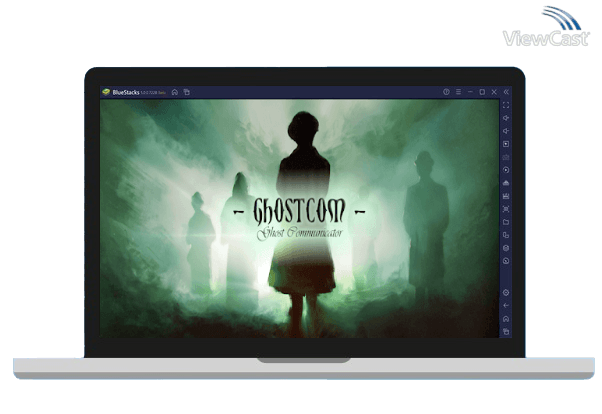Open the hamburger menu in the title bar
The height and width of the screenshot is (414, 602).
click(x=458, y=92)
